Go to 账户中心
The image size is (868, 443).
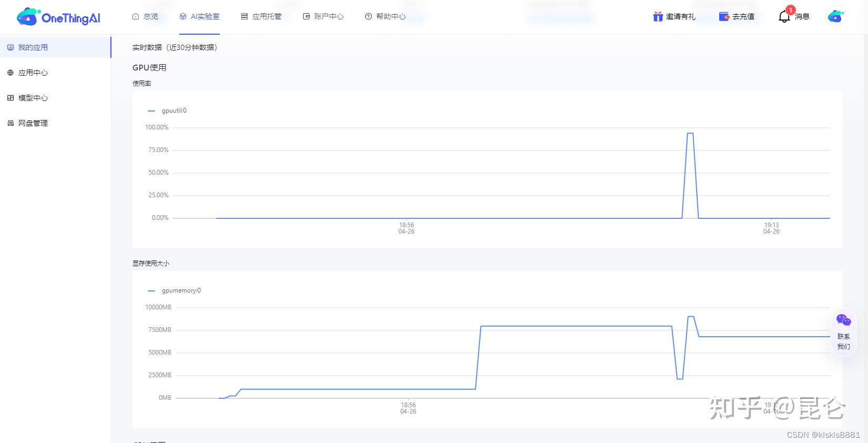pos(323,17)
